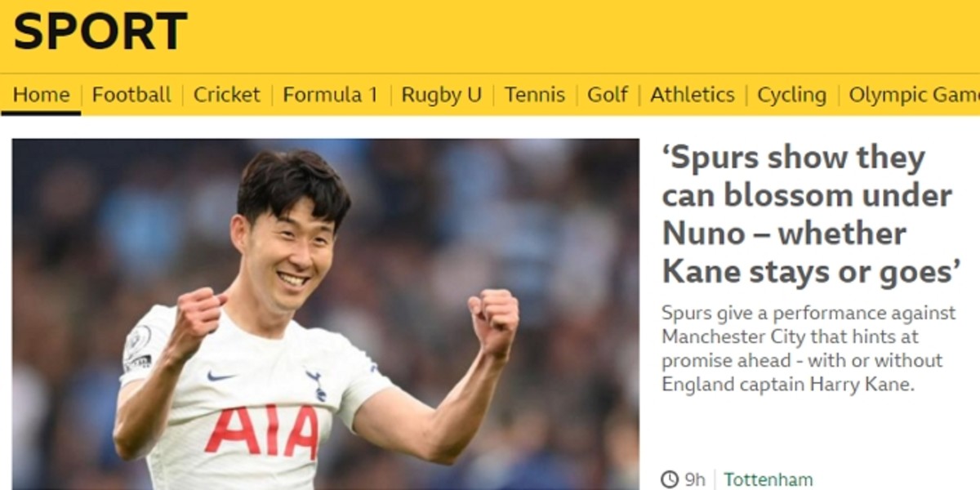980x490 pixels.
Task: Select Athletics in the navigation bar
Action: [x=693, y=95]
